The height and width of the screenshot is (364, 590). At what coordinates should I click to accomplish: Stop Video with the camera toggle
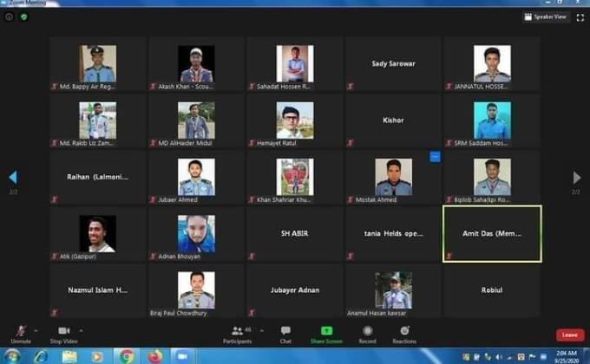(63, 333)
